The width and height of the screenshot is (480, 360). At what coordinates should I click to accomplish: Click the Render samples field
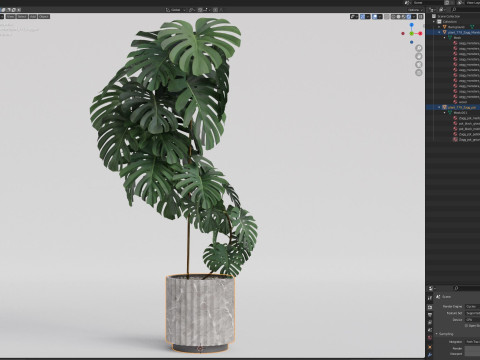click(x=473, y=348)
